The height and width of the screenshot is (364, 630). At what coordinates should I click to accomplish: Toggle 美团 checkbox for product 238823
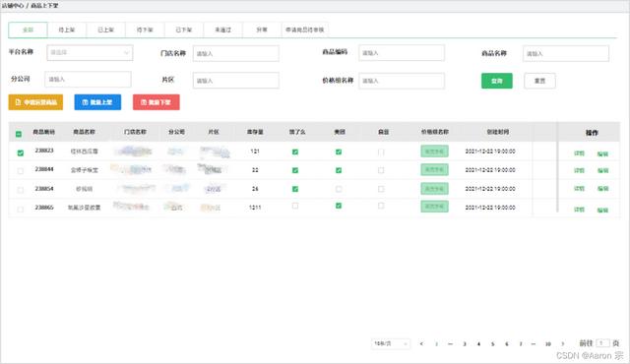339,152
